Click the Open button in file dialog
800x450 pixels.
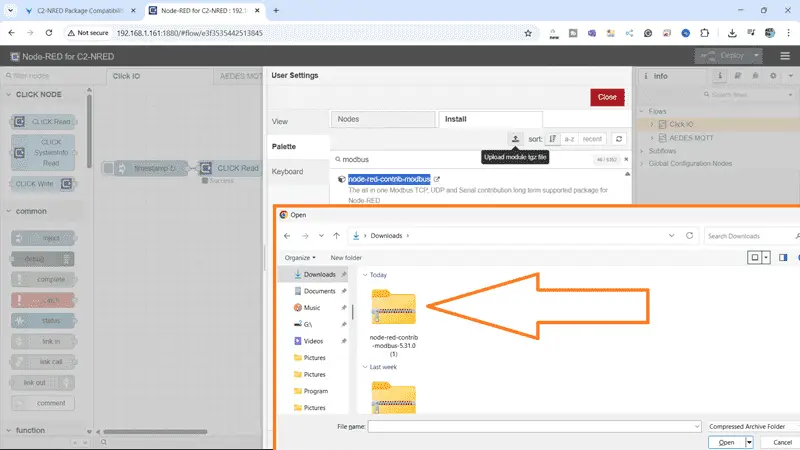(x=727, y=442)
